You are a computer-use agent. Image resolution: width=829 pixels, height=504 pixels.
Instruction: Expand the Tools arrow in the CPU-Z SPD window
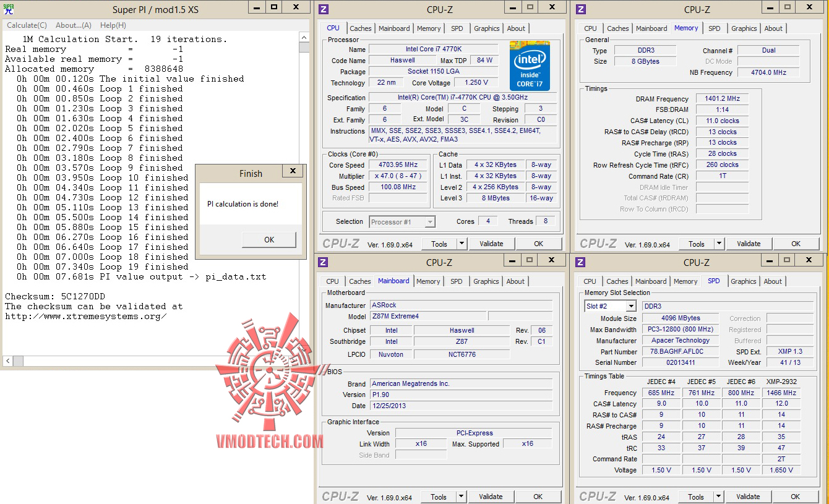click(718, 497)
